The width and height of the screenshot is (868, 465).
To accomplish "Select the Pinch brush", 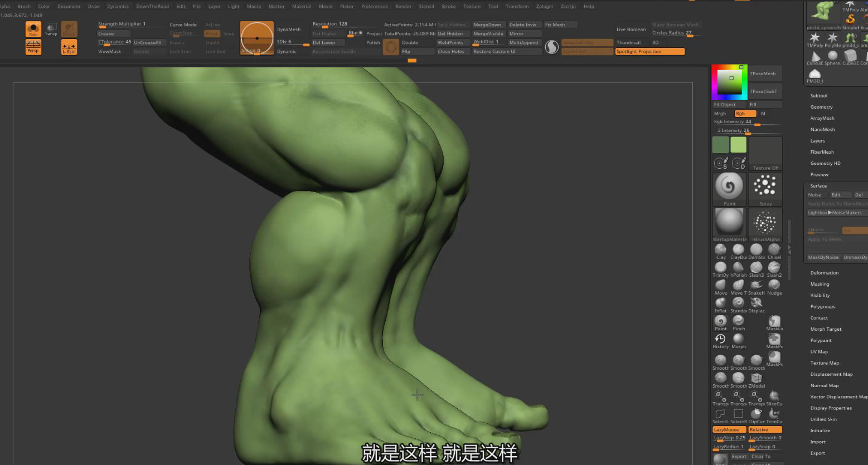I will click(x=739, y=323).
